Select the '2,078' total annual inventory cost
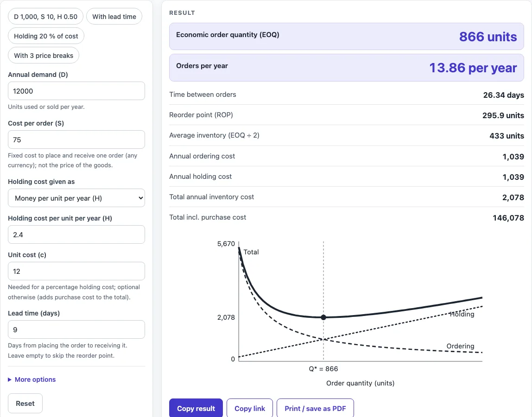The width and height of the screenshot is (532, 417). click(x=513, y=197)
